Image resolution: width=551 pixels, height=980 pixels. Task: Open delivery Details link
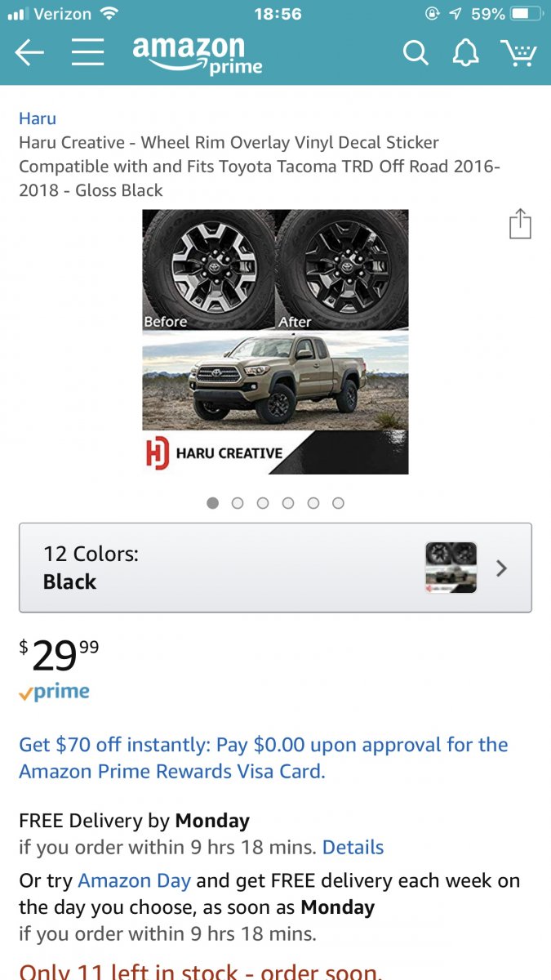(x=353, y=847)
